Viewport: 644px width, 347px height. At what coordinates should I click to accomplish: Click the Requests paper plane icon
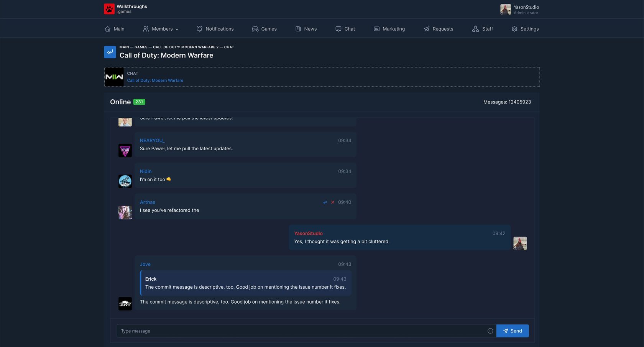point(426,29)
